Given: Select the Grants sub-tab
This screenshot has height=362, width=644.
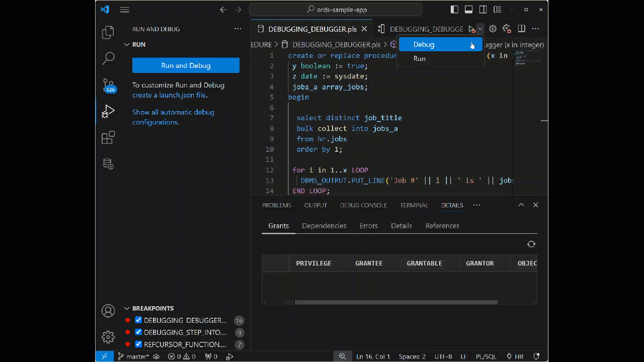Looking at the screenshot, I should coord(279,226).
